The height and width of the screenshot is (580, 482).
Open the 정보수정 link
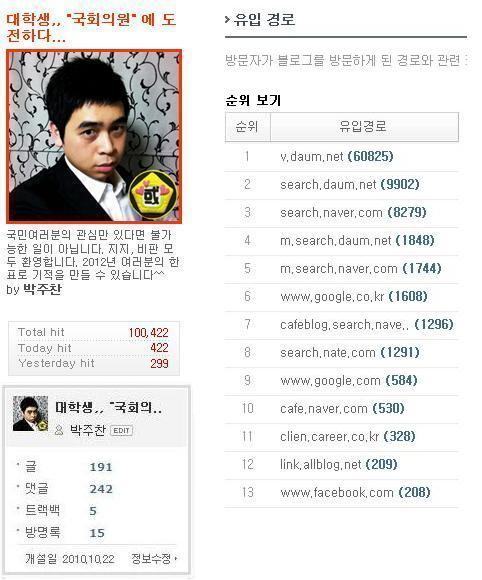click(151, 558)
